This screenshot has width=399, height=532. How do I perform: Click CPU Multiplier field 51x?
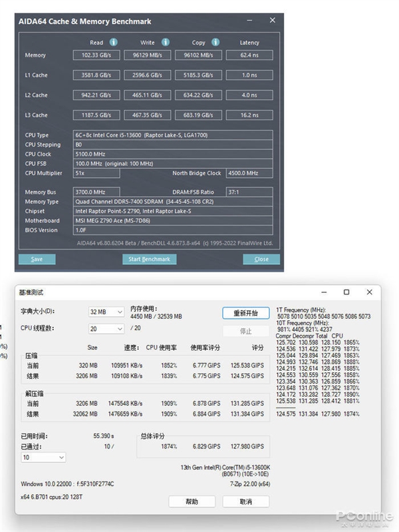[x=96, y=173]
